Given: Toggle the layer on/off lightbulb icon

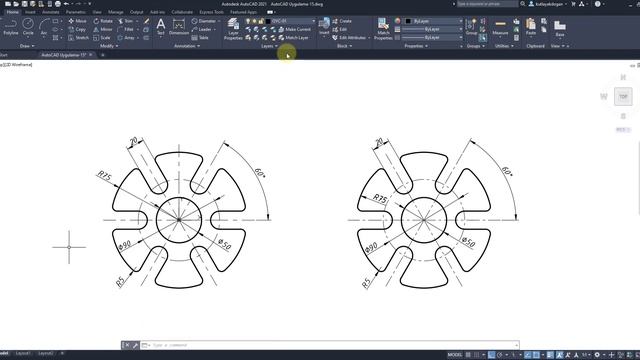Looking at the screenshot, I should [248, 21].
